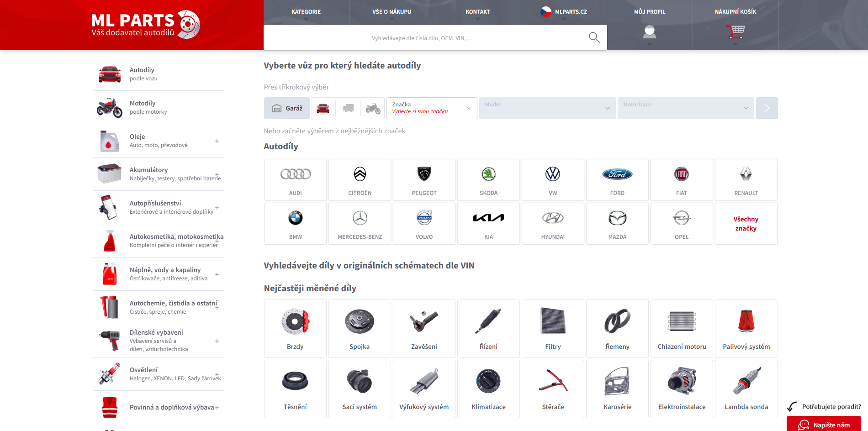Screen dimensions: 868x431
Task: Open the Palivový systém tile
Action: tap(746, 329)
